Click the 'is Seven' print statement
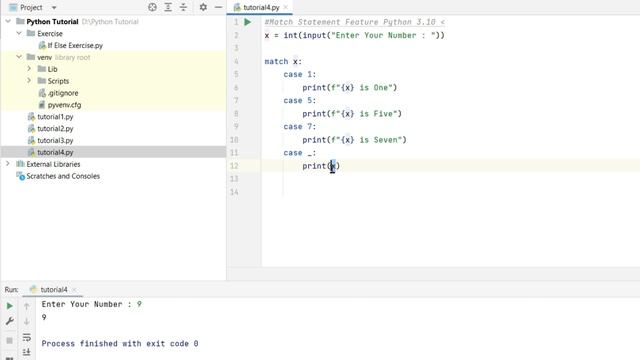The width and height of the screenshot is (640, 360). [354, 140]
